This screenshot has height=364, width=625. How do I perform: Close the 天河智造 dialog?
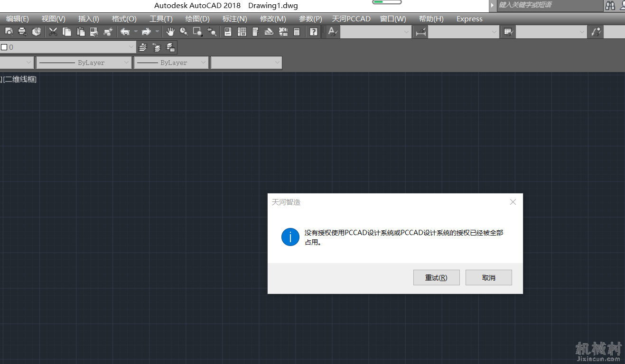tap(513, 202)
